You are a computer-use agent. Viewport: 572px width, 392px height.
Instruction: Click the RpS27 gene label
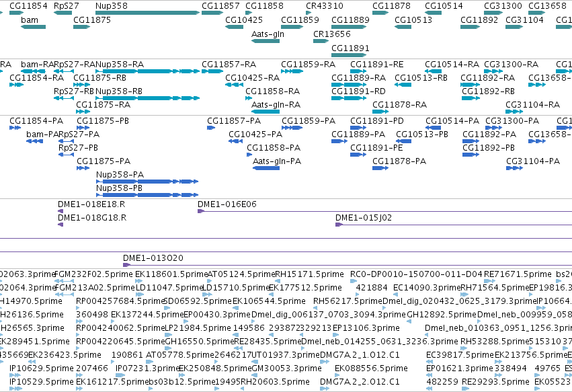pyautogui.click(x=66, y=6)
